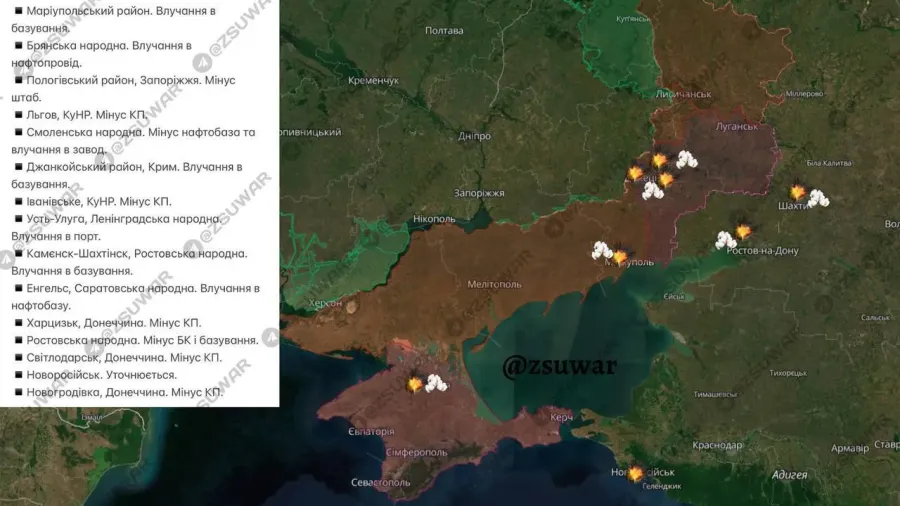Select the Дніпро city label
900x506 pixels.
pos(474,135)
